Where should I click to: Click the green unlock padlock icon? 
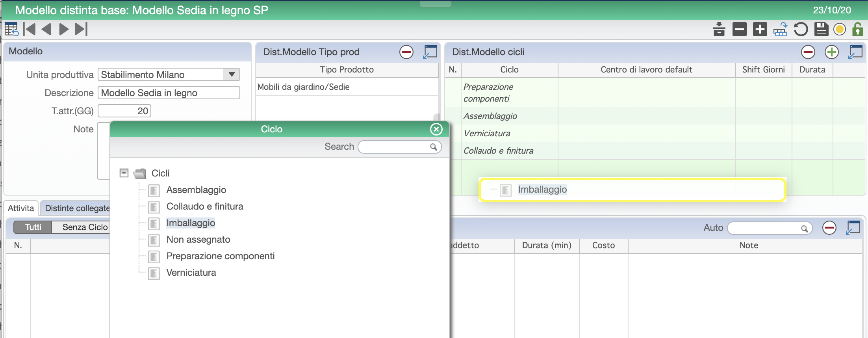click(x=857, y=29)
